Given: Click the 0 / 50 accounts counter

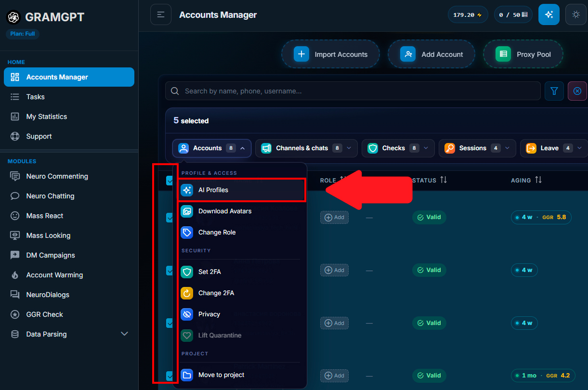Looking at the screenshot, I should point(513,15).
